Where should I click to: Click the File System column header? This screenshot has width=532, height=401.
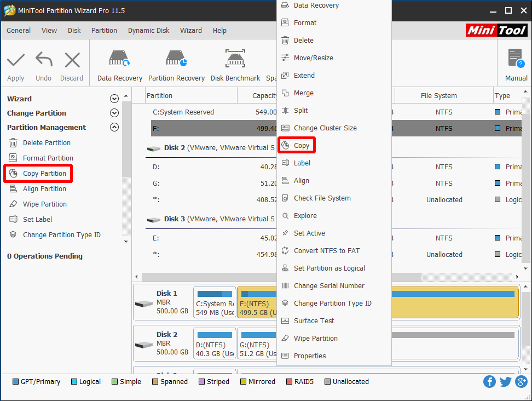pos(444,96)
